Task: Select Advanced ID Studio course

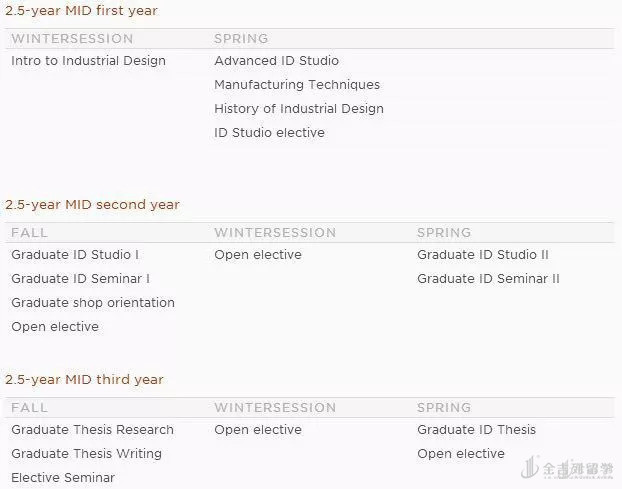Action: tap(276, 61)
